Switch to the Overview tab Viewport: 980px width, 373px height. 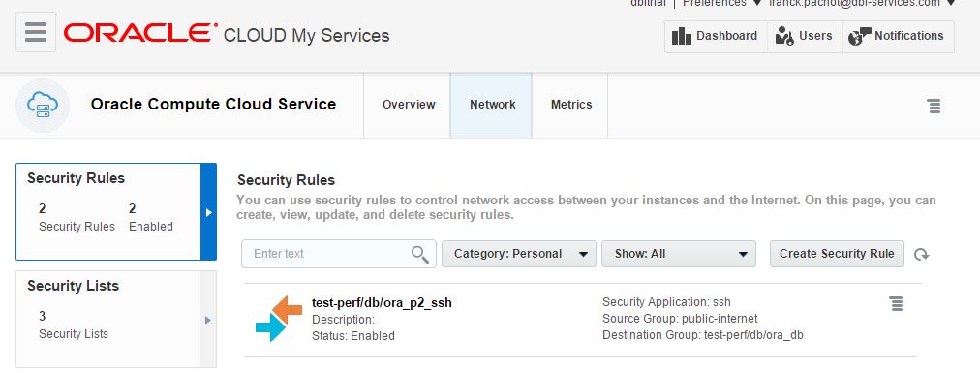409,105
